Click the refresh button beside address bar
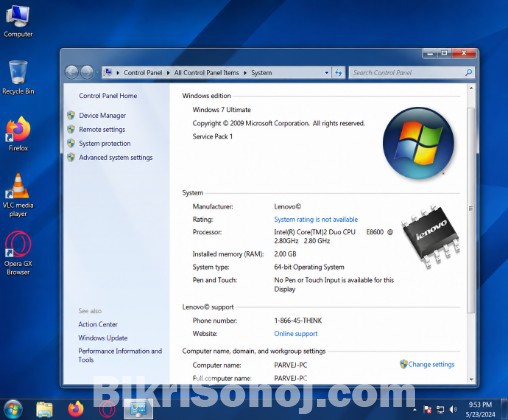The width and height of the screenshot is (508, 420). coord(338,73)
